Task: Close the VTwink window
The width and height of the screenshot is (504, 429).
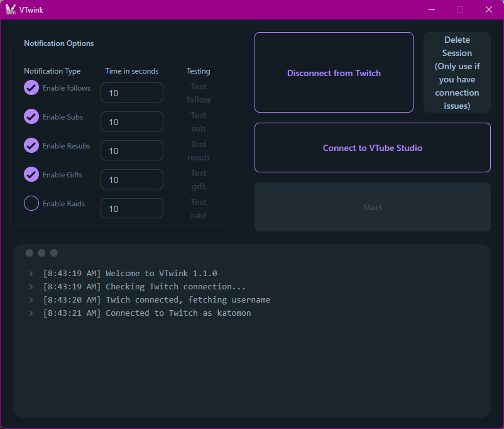Action: [489, 9]
